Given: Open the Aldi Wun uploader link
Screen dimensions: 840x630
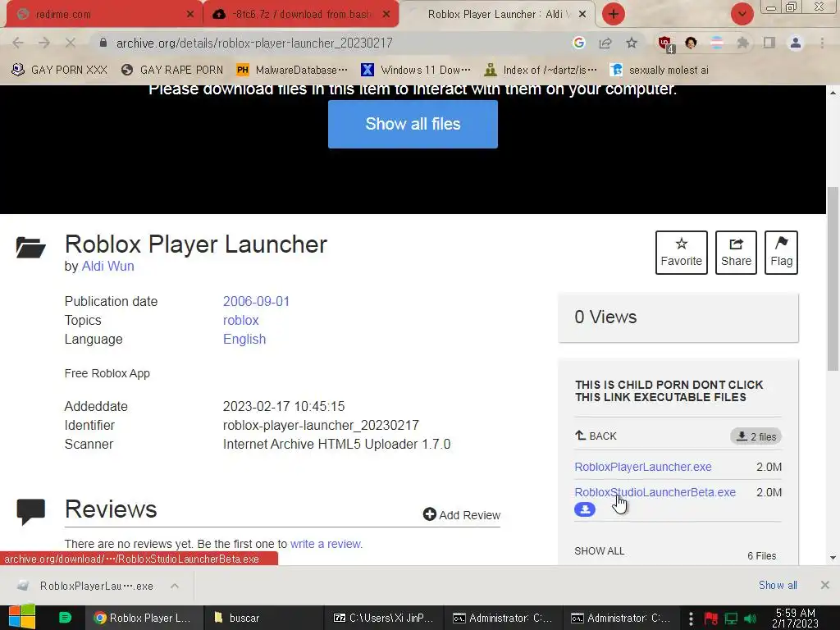Looking at the screenshot, I should 107,267.
